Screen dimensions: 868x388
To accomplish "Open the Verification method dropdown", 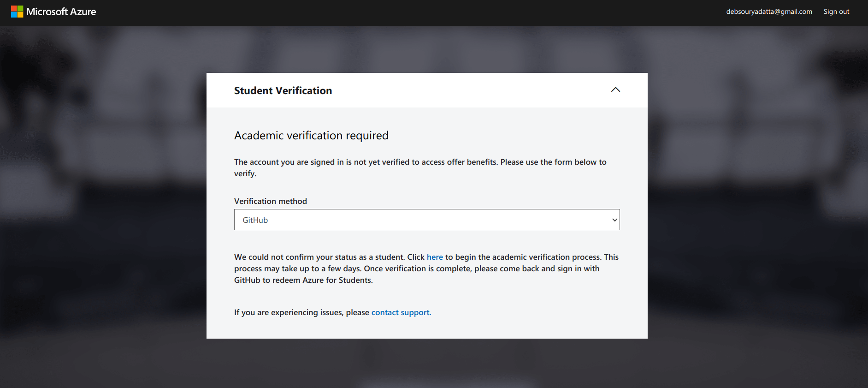I will [x=427, y=220].
